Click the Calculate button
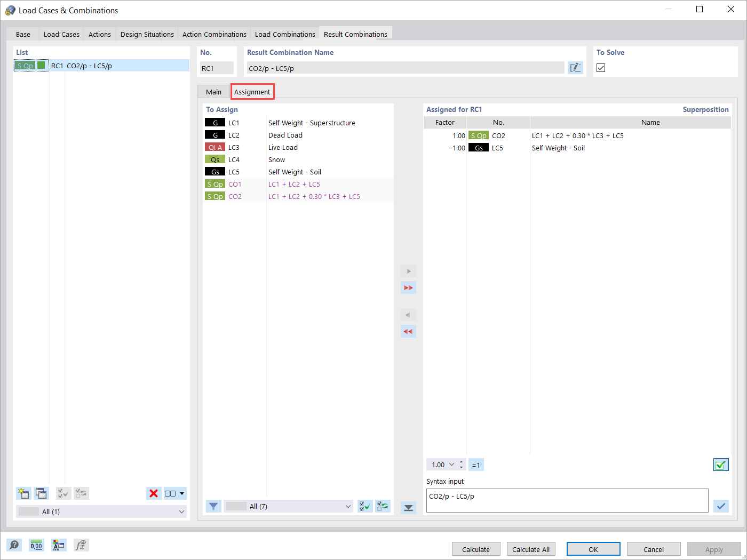This screenshot has width=747, height=560. point(476,549)
